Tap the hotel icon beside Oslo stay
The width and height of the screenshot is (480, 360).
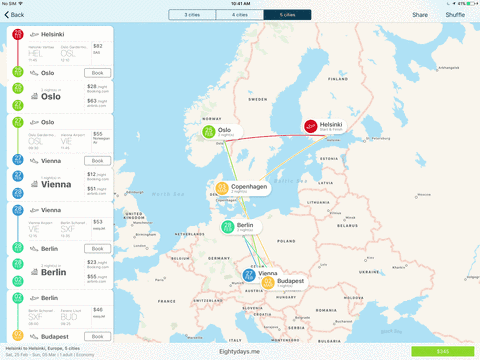(x=34, y=96)
